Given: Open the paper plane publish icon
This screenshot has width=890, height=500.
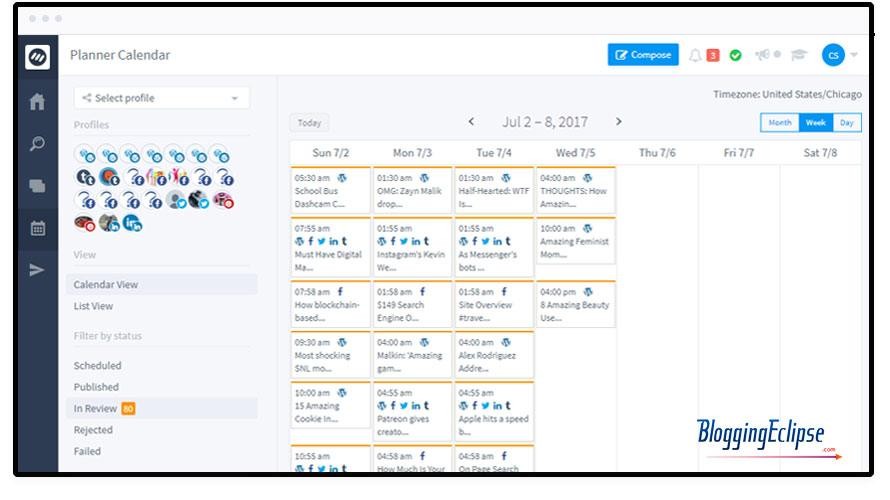Looking at the screenshot, I should click(x=37, y=270).
